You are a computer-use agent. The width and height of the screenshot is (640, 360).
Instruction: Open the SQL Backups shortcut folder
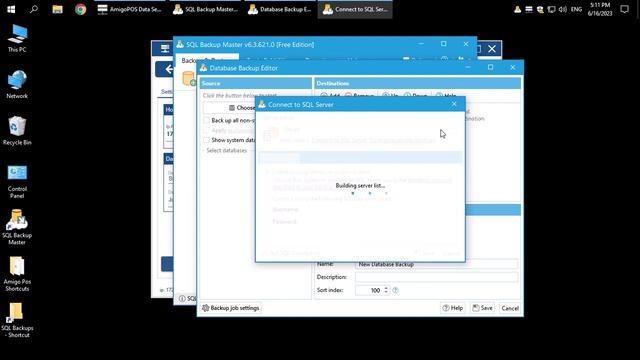[x=17, y=320]
